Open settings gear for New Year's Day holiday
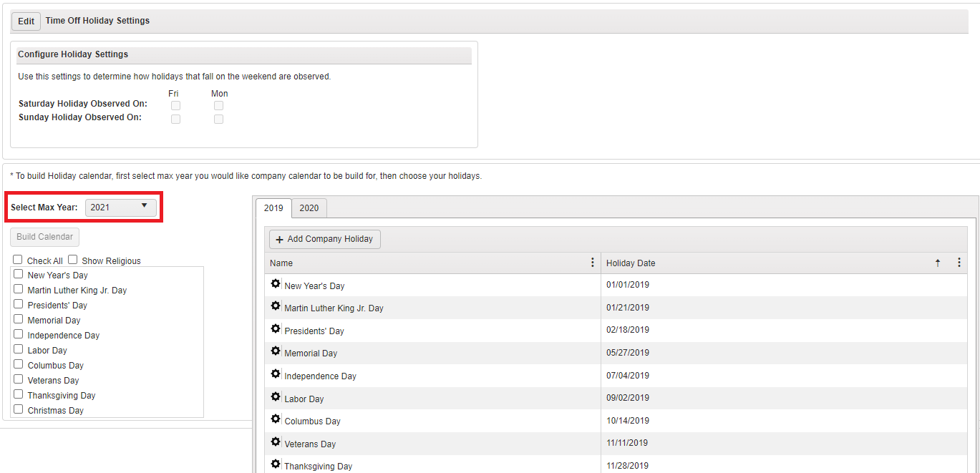The height and width of the screenshot is (473, 980). point(276,283)
